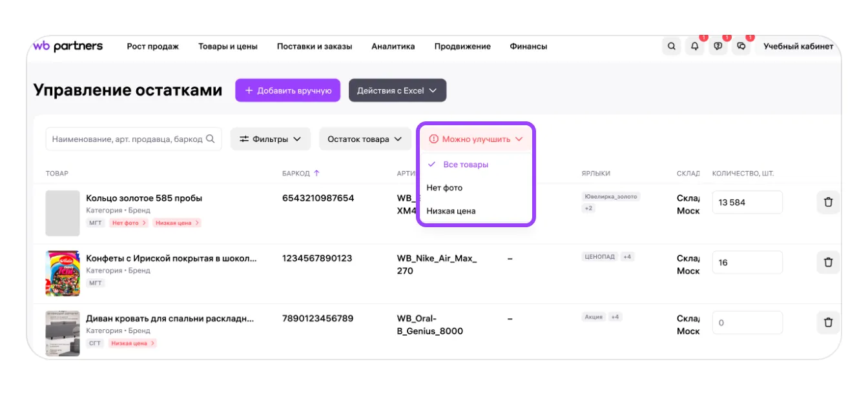The width and height of the screenshot is (868, 395).
Task: Open the notifications bell icon
Action: tap(695, 46)
